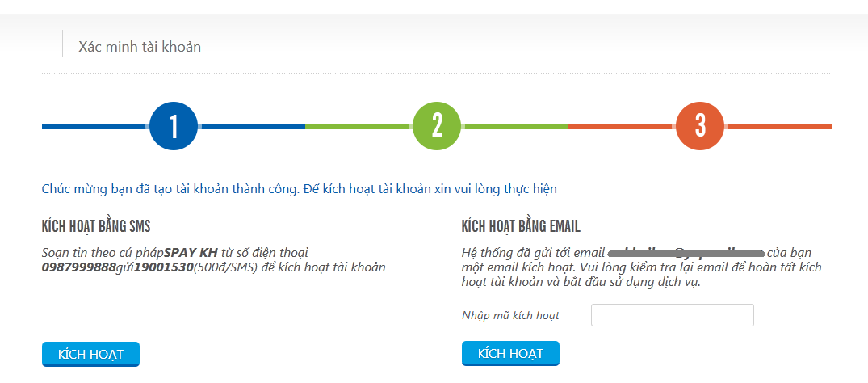The image size is (868, 383).
Task: Click the "KÍCH HOẠT BẰNG EMAIL" heading
Action: click(x=521, y=226)
